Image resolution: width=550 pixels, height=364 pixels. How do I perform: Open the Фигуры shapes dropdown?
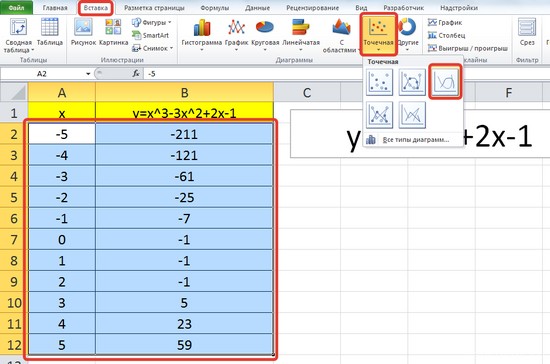click(152, 22)
